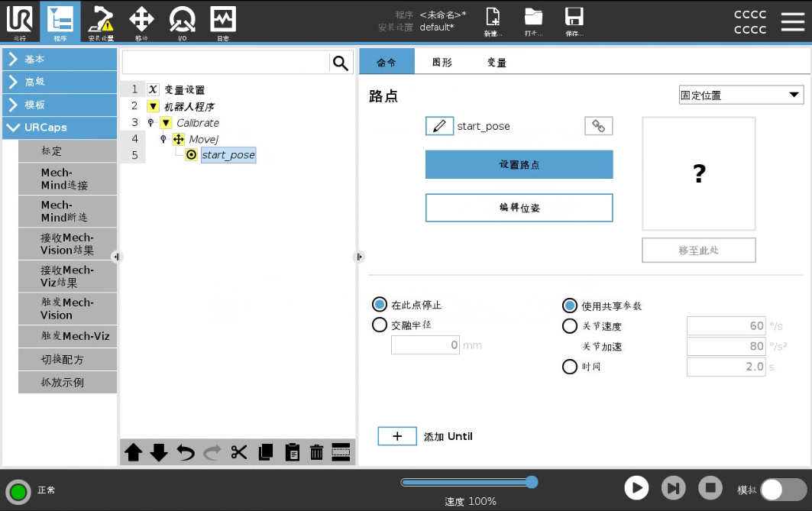Image resolution: width=812 pixels, height=511 pixels.
Task: Click the search magnifier in program tree
Action: [341, 60]
